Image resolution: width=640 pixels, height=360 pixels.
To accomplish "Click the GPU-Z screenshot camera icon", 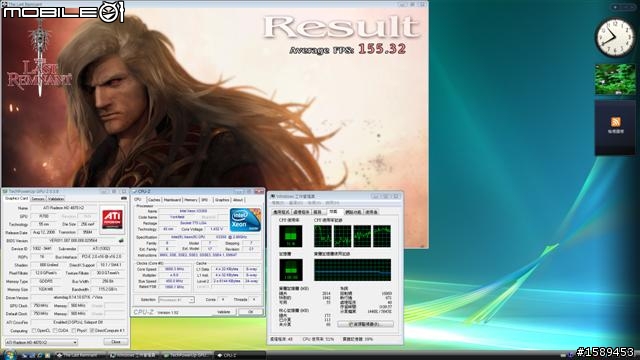I will tap(124, 198).
